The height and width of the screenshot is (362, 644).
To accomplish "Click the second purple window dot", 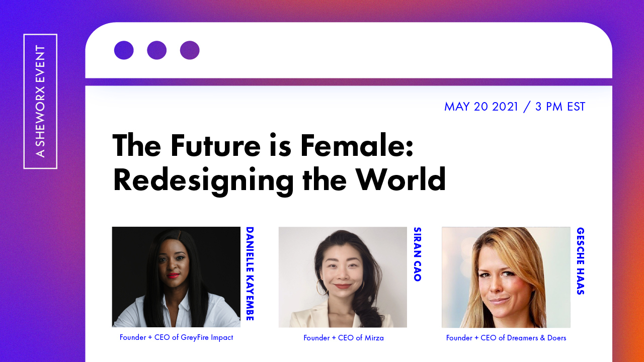I will point(157,50).
